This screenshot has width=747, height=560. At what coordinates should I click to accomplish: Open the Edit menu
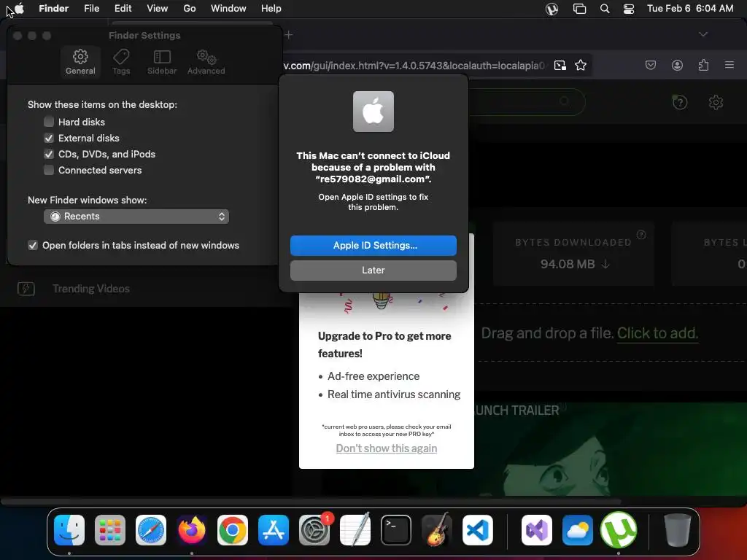click(123, 9)
